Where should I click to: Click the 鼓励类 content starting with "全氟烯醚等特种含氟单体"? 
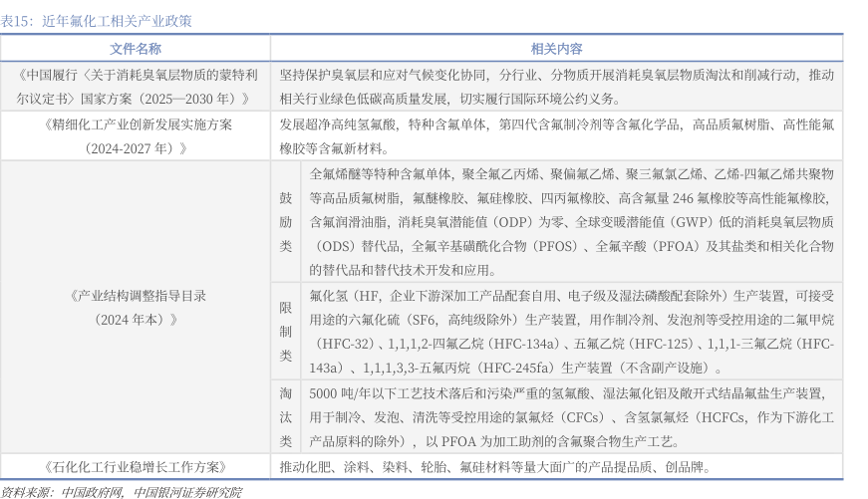coord(571,220)
